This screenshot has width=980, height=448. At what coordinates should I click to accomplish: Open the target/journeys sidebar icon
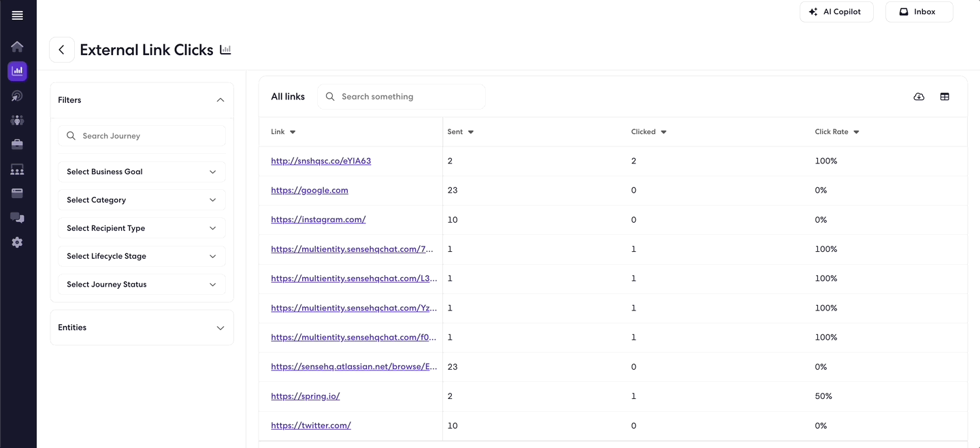pos(17,96)
